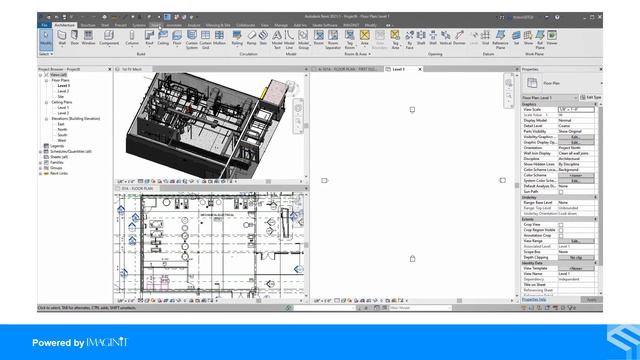Open the Properties help link

pos(534,300)
